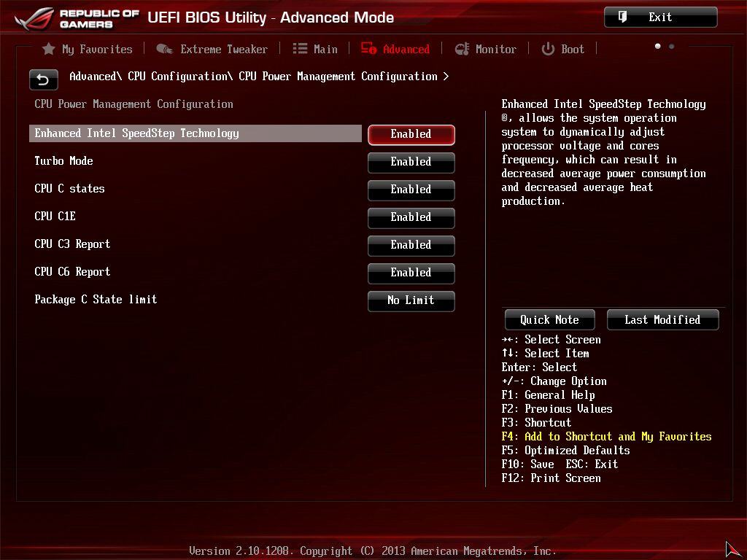Click F5 Optimized Defaults hint
This screenshot has height=560, width=747.
tap(565, 451)
